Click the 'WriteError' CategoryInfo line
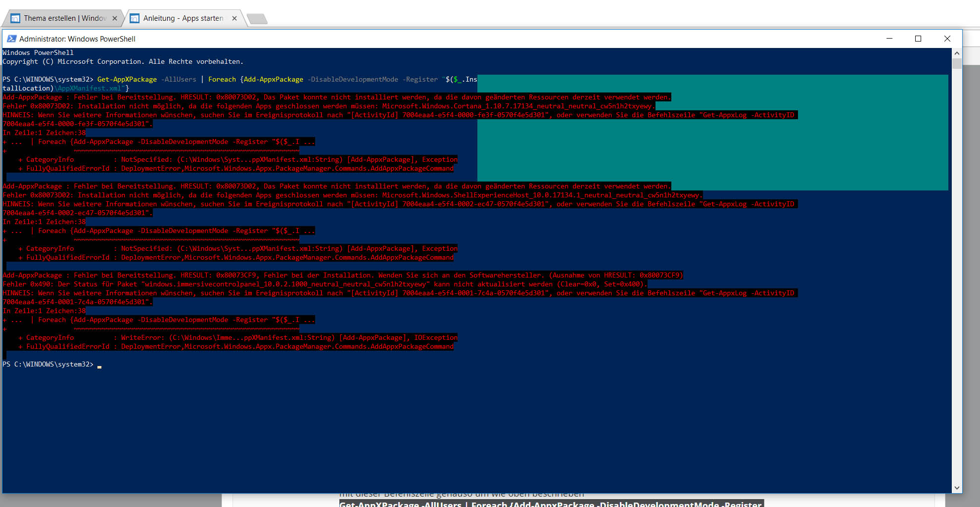Viewport: 980px width, 507px height. [238, 337]
